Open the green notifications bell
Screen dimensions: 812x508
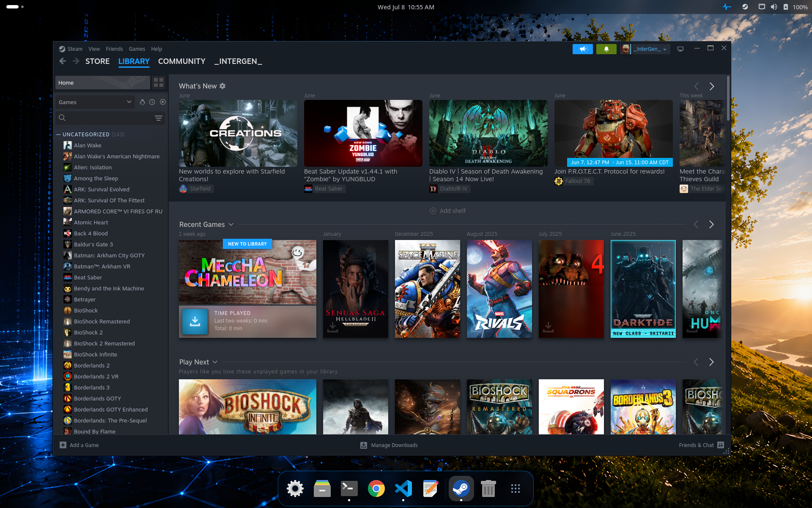pyautogui.click(x=606, y=49)
